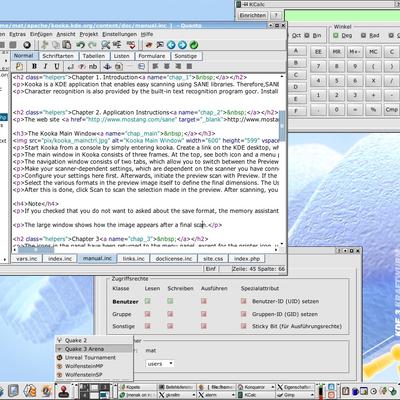
Task: Click the paste clipboard icon in Quanta toolbar
Action: [x=67, y=45]
